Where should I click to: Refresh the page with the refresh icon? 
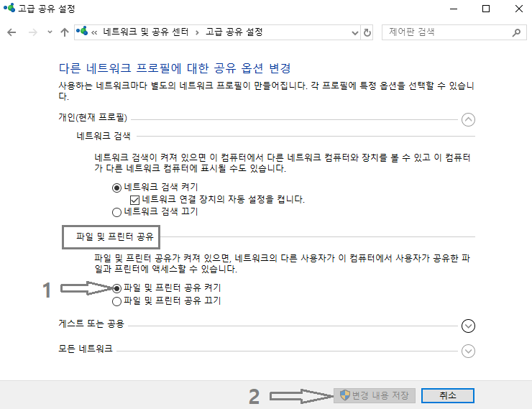coord(367,33)
